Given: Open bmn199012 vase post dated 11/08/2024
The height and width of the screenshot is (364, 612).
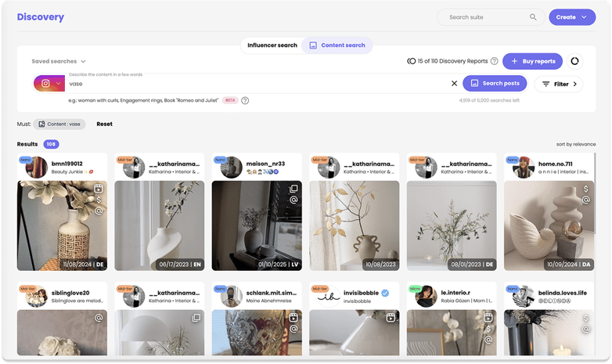Looking at the screenshot, I should point(62,225).
